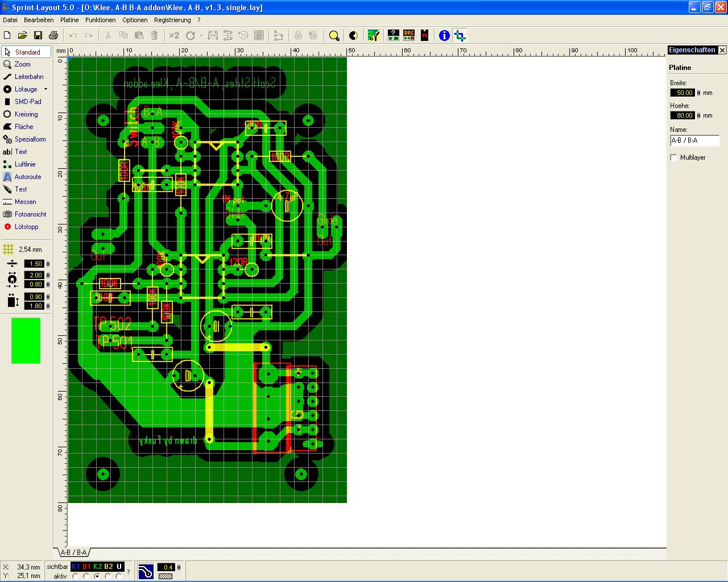This screenshot has height=582, width=728.
Task: Open the rotate angle dropdown arrow
Action: [x=201, y=36]
